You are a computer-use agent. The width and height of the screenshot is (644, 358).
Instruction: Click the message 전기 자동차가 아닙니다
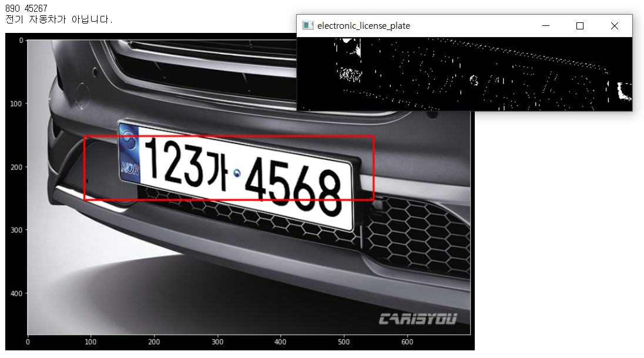58,19
